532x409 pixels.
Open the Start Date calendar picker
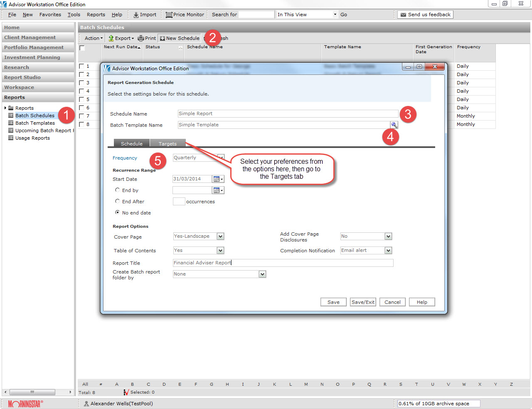click(x=218, y=179)
